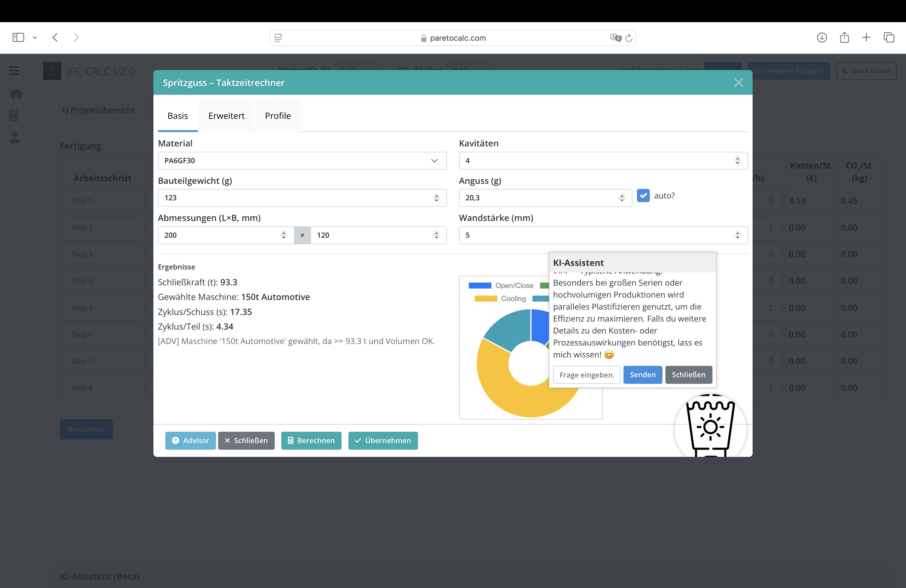Click the length 200 stepper arrows
The width and height of the screenshot is (906, 588).
283,235
